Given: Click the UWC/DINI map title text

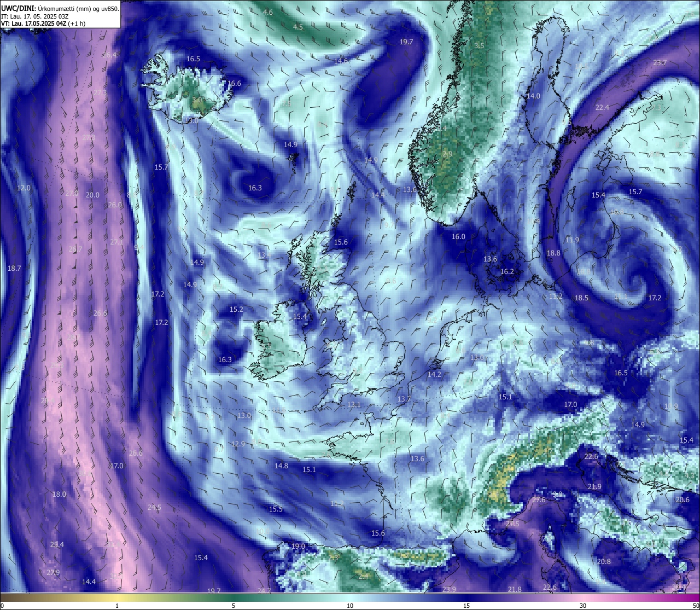Looking at the screenshot, I should point(60,9).
